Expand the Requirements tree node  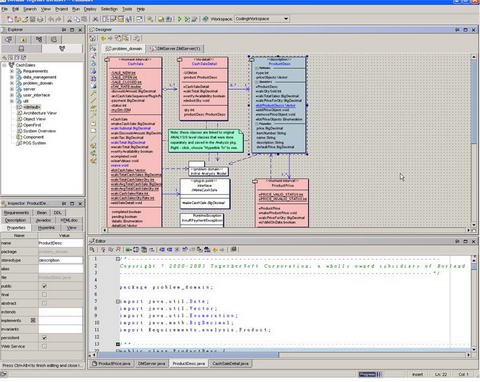[12, 71]
